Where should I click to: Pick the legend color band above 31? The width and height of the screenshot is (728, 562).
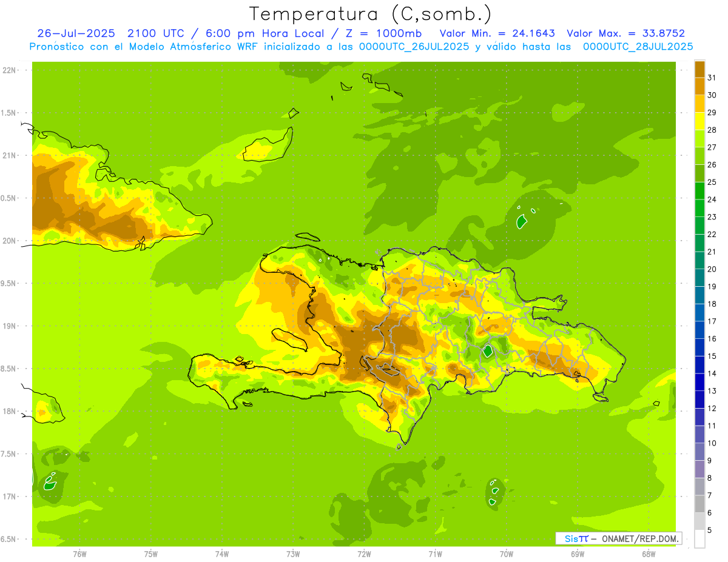click(699, 69)
